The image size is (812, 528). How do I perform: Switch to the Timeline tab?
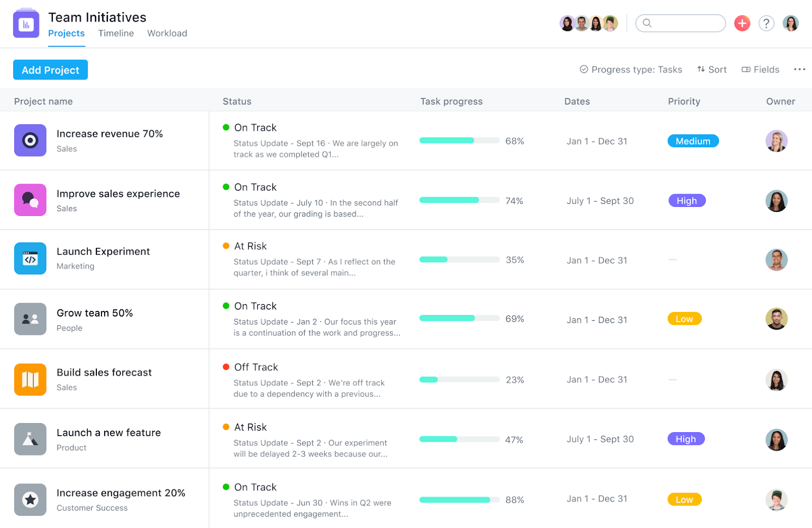(x=116, y=33)
